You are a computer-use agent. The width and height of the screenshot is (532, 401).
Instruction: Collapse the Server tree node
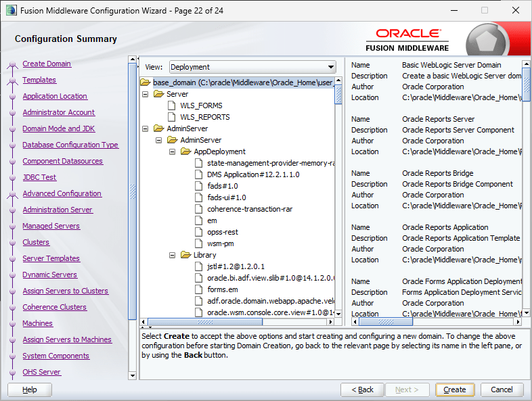point(146,94)
